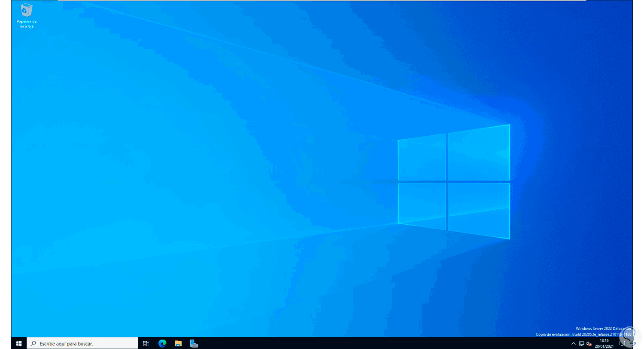The height and width of the screenshot is (349, 644).
Task: Open Server Manager from the taskbar
Action: pyautogui.click(x=194, y=343)
